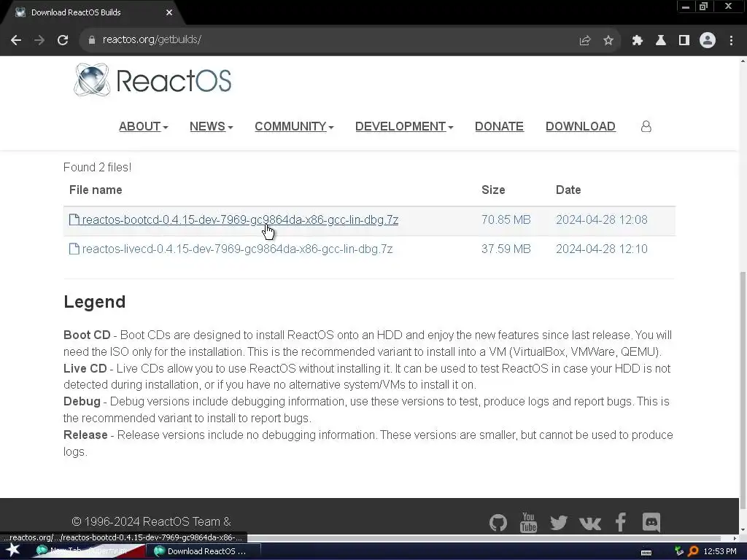Download reactos-livecd-0.4.15-dev-7969 7z file
Image resolution: width=747 pixels, height=560 pixels.
pyautogui.click(x=237, y=249)
